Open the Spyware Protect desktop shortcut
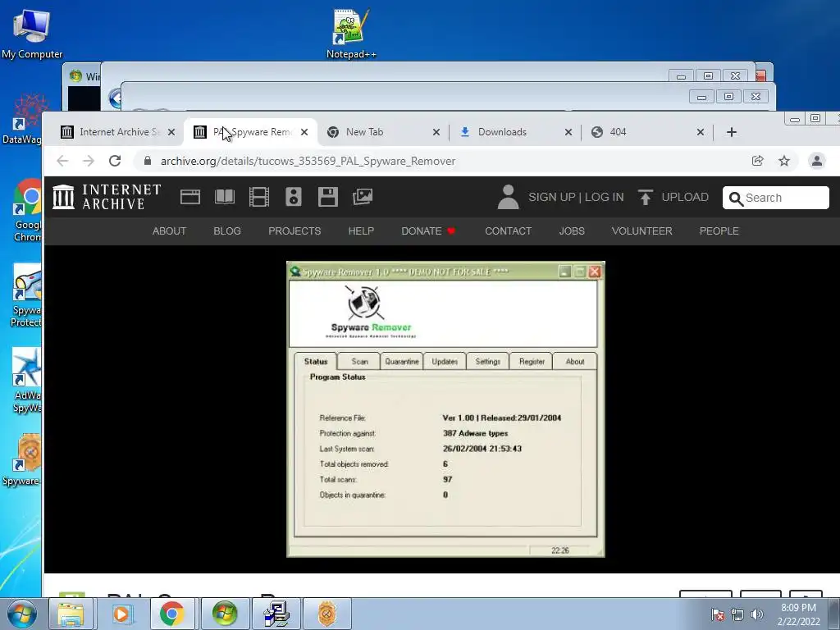 25,294
